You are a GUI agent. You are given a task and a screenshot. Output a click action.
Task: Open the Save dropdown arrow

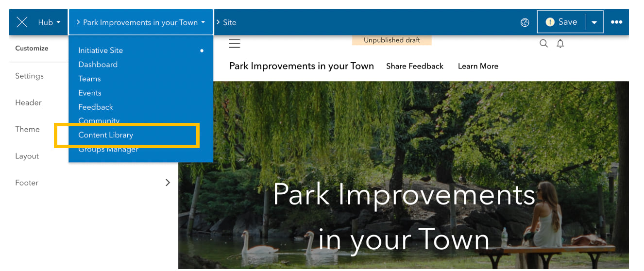pos(594,22)
